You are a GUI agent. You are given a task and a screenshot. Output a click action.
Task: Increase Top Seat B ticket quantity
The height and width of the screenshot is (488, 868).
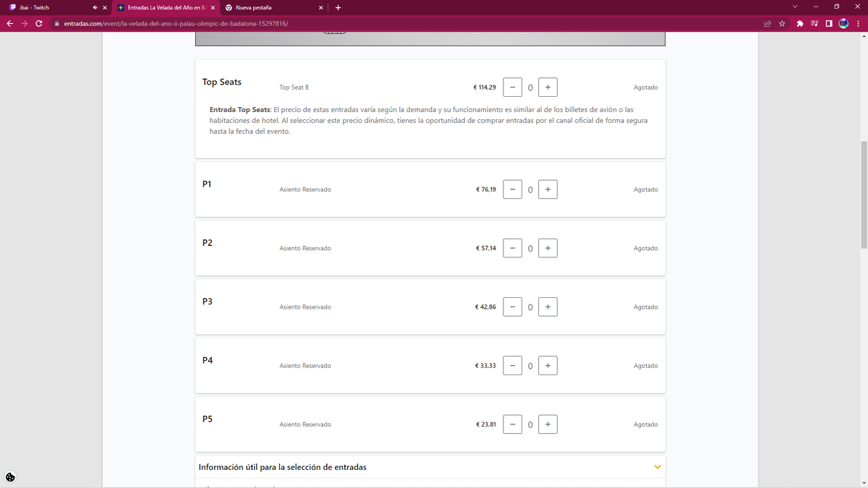tap(548, 87)
